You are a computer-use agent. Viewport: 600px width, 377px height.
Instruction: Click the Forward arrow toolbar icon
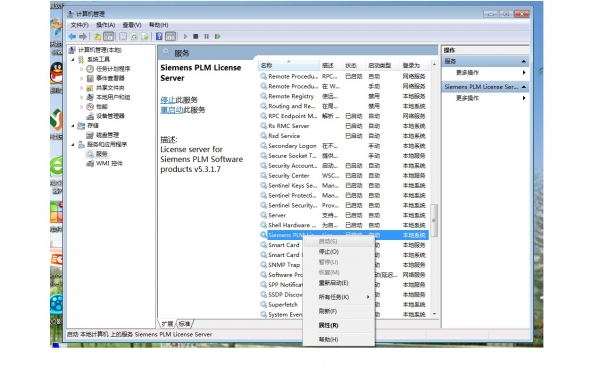coord(83,37)
